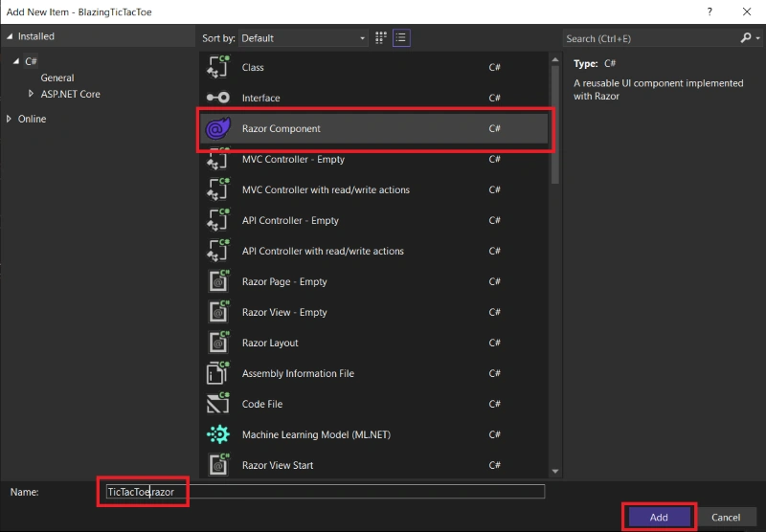
Task: Select the C# category label
Action: click(31, 61)
